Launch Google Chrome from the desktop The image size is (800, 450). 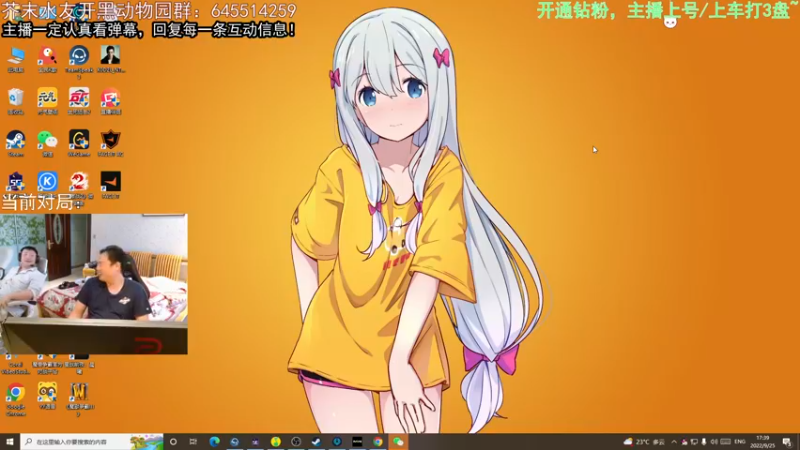click(16, 393)
